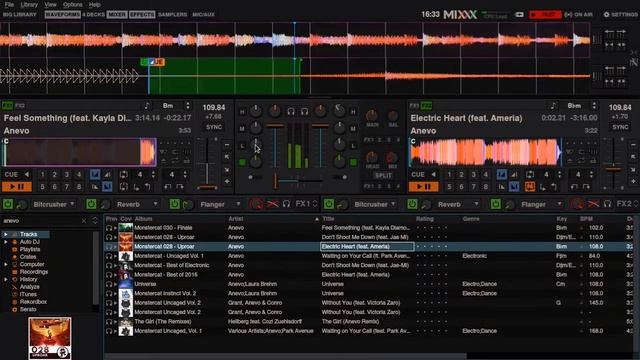The image size is (640, 360).
Task: Toggle green kill button beside left filter knob
Action: point(242,162)
